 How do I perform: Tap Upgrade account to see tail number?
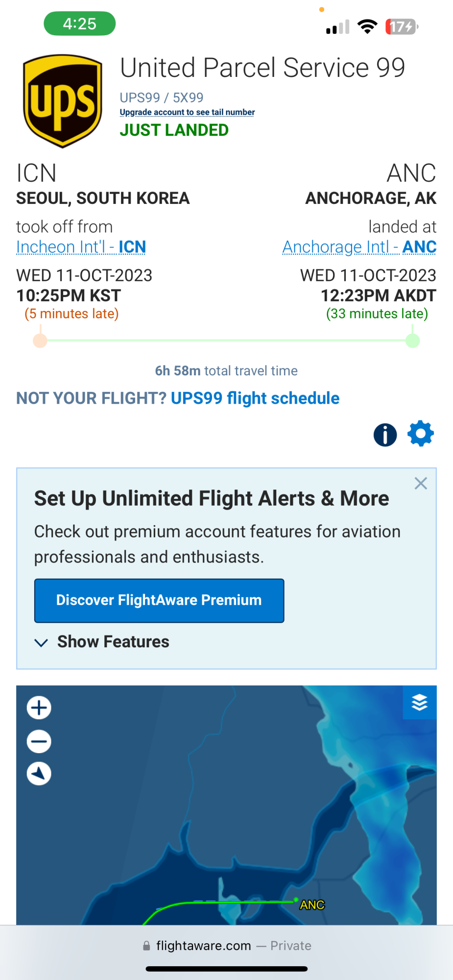coord(187,112)
